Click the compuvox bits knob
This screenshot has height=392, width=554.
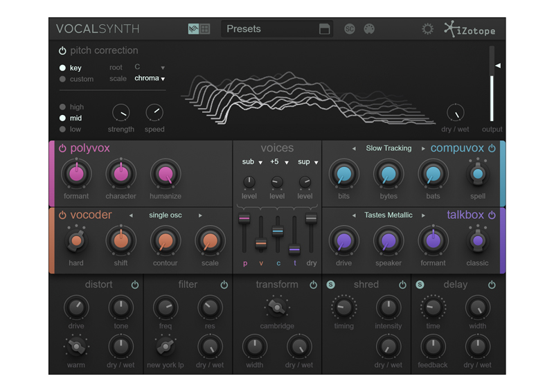343,174
